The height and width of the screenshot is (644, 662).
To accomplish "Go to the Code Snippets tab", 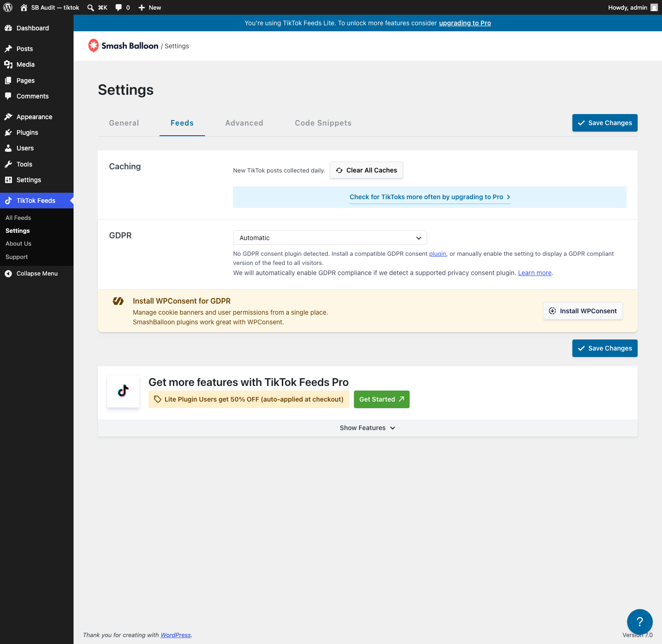I will pos(323,123).
